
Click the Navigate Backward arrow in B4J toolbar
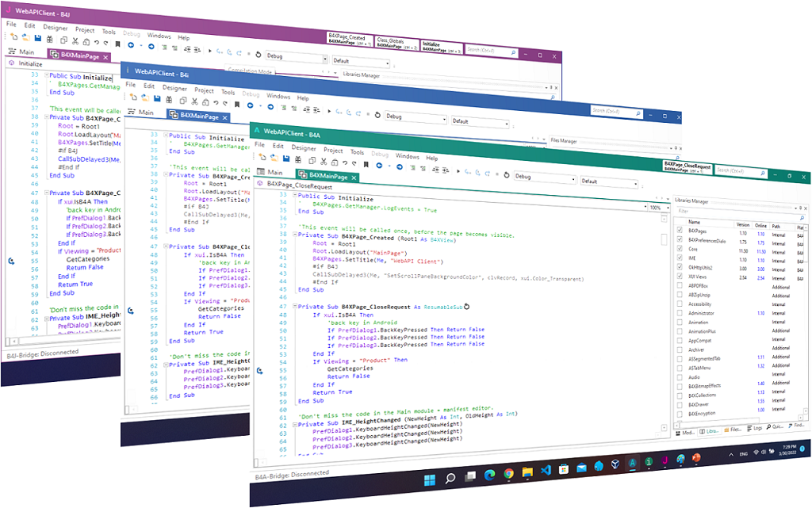131,45
